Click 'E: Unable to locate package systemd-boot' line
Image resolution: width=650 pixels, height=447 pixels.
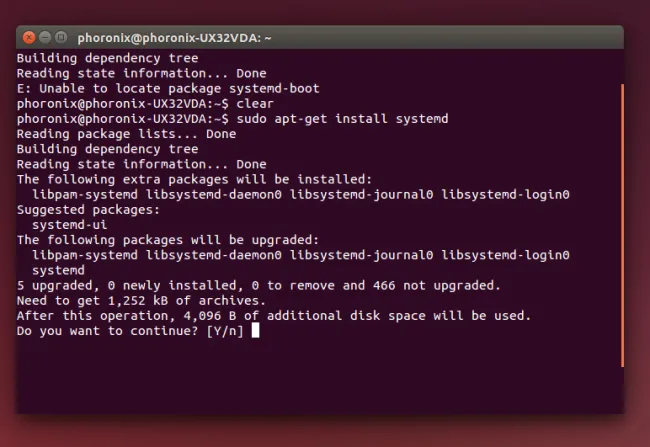(168, 88)
